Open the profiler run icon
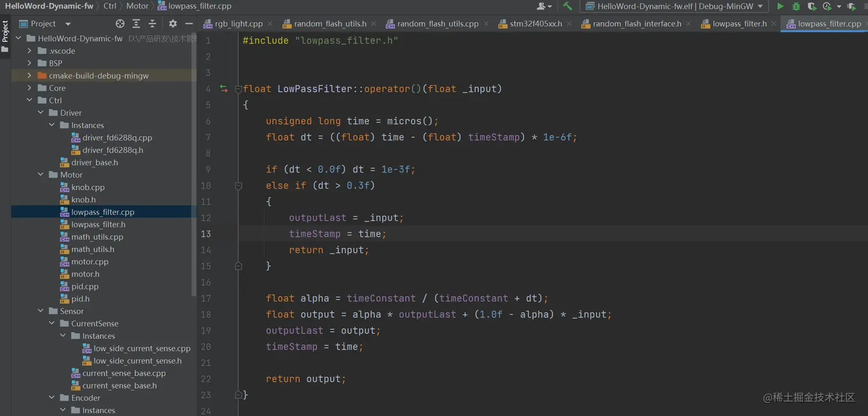The width and height of the screenshot is (868, 416). (x=827, y=6)
